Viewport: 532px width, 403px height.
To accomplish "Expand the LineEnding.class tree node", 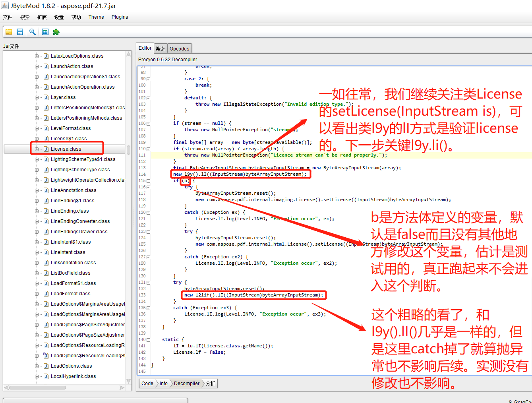I will (x=37, y=211).
